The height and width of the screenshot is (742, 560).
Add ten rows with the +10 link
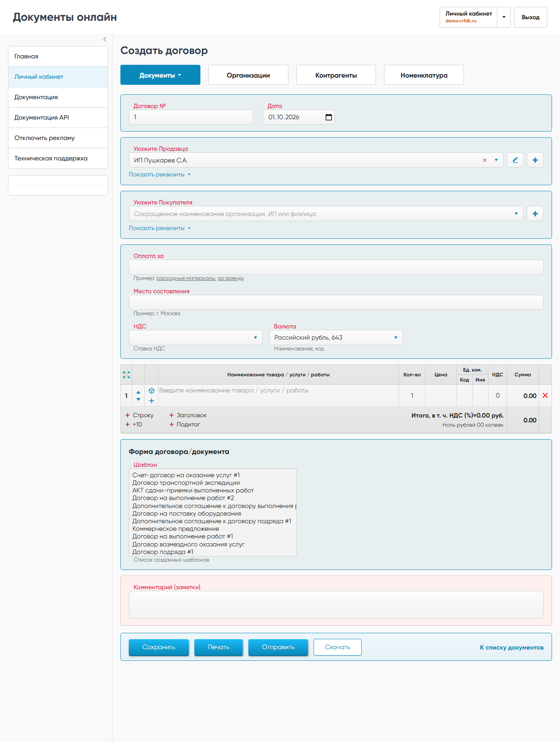point(134,424)
